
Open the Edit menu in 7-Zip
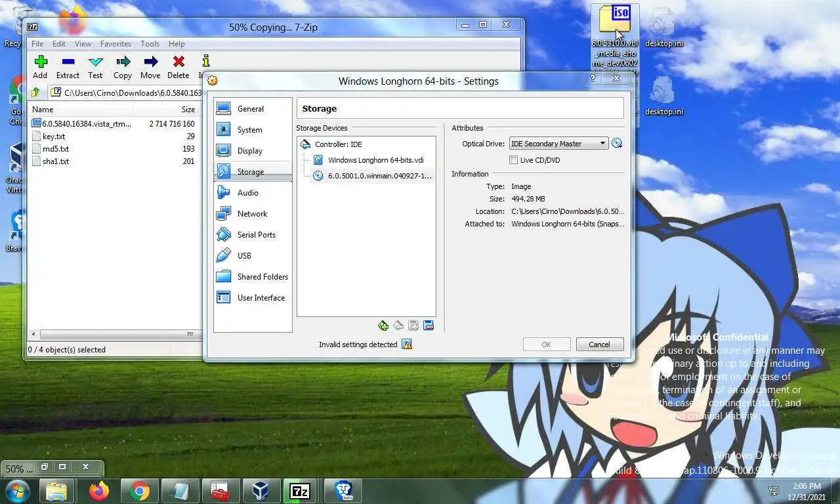pyautogui.click(x=59, y=44)
